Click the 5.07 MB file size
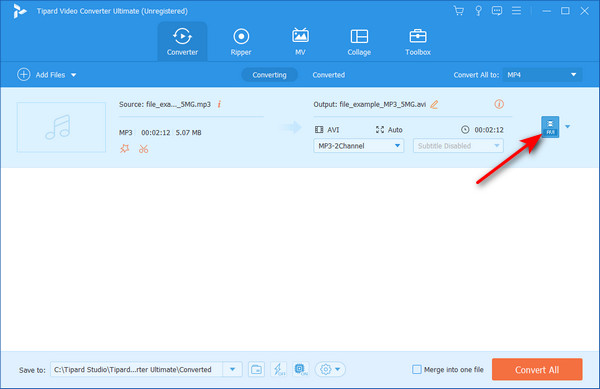This screenshot has height=389, width=600. point(189,133)
